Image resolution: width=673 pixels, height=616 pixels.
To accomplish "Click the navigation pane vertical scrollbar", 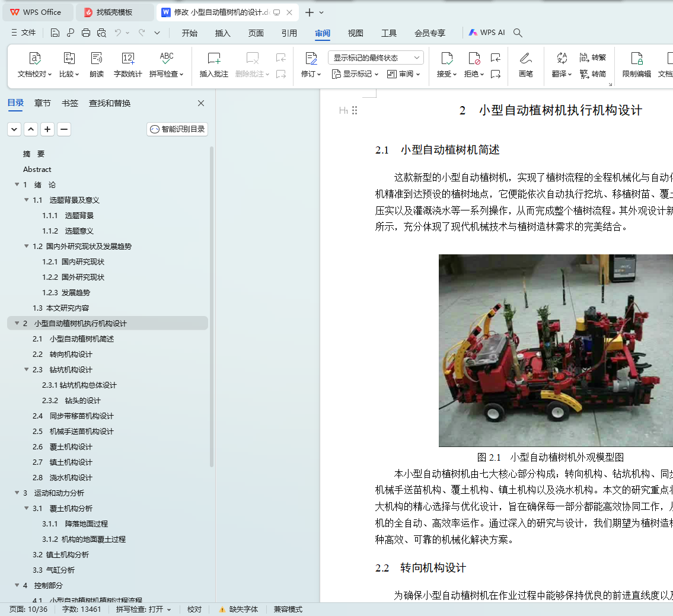I will [x=212, y=308].
